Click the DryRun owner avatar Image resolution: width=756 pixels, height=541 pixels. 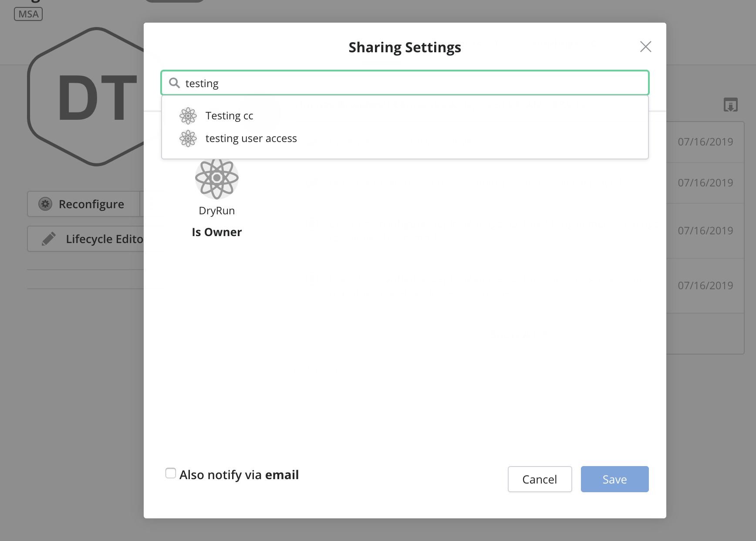click(217, 178)
